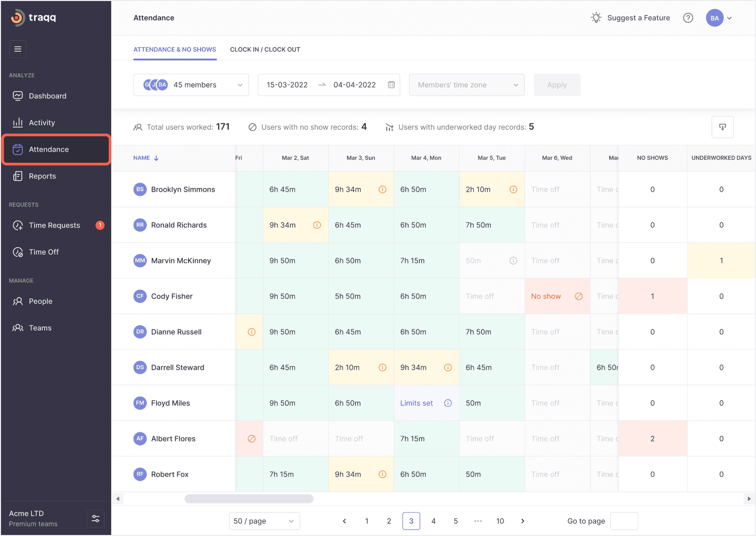Image resolution: width=756 pixels, height=536 pixels.
Task: Click the traqq logo
Action: pyautogui.click(x=34, y=17)
